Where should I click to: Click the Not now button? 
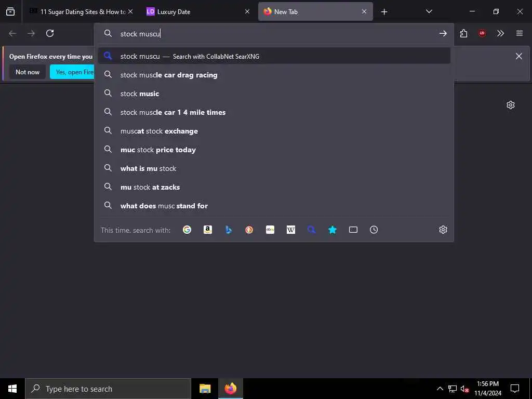pos(28,72)
